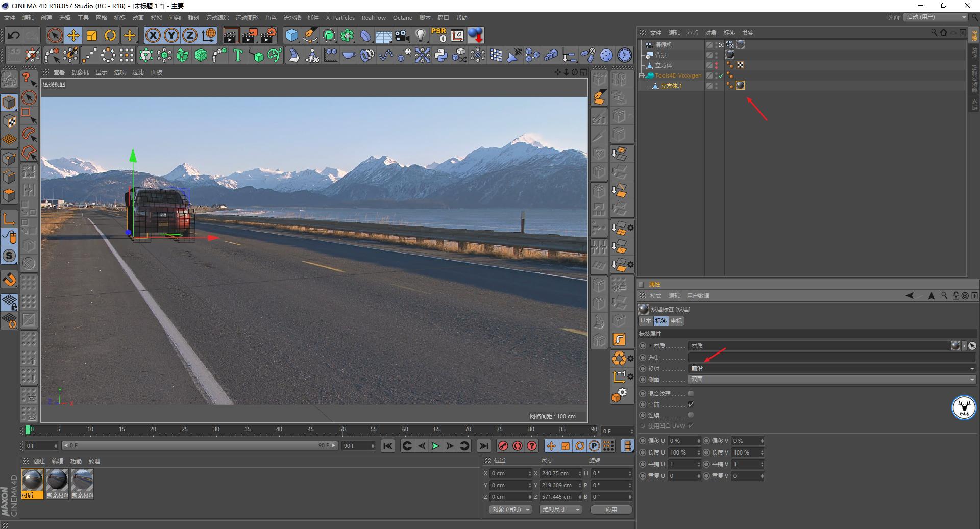Switch to the 坐标 tab
The image size is (980, 529).
click(x=676, y=321)
